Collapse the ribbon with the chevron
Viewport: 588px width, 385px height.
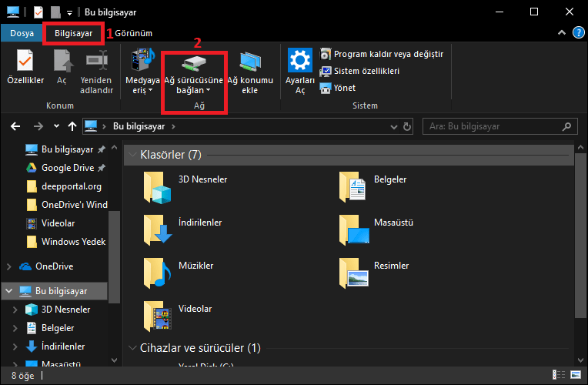pos(562,32)
